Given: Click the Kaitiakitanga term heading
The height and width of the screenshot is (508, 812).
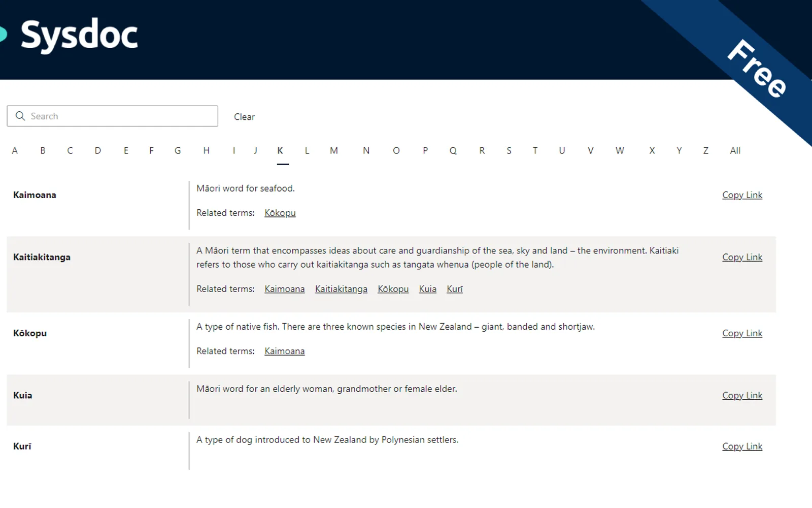Looking at the screenshot, I should (42, 257).
